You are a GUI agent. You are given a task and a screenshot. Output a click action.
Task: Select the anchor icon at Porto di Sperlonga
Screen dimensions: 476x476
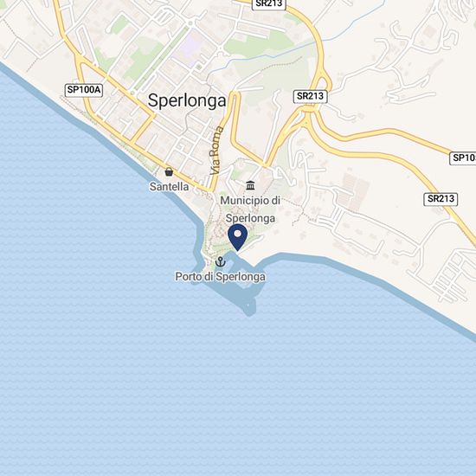click(221, 261)
